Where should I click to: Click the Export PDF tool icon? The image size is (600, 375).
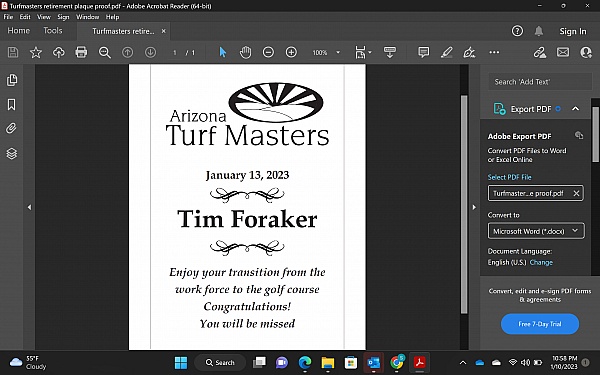(499, 109)
